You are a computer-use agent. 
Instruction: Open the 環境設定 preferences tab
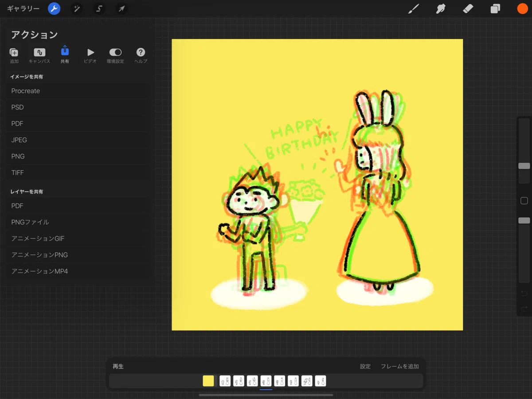tap(115, 55)
